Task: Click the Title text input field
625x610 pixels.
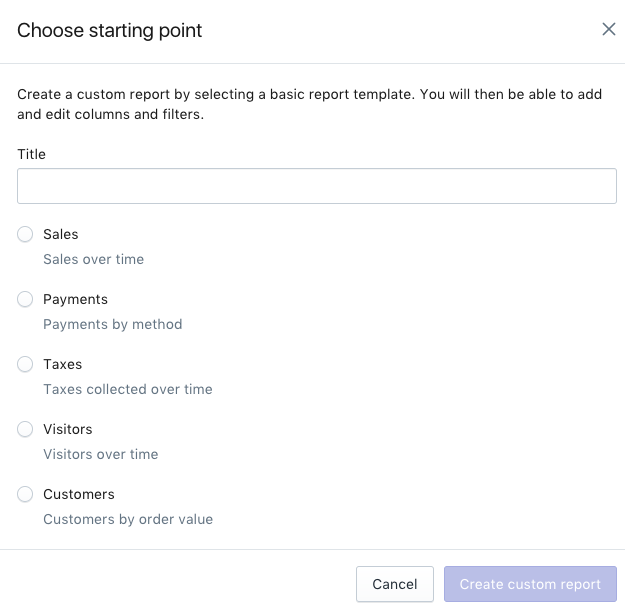Action: tap(316, 186)
